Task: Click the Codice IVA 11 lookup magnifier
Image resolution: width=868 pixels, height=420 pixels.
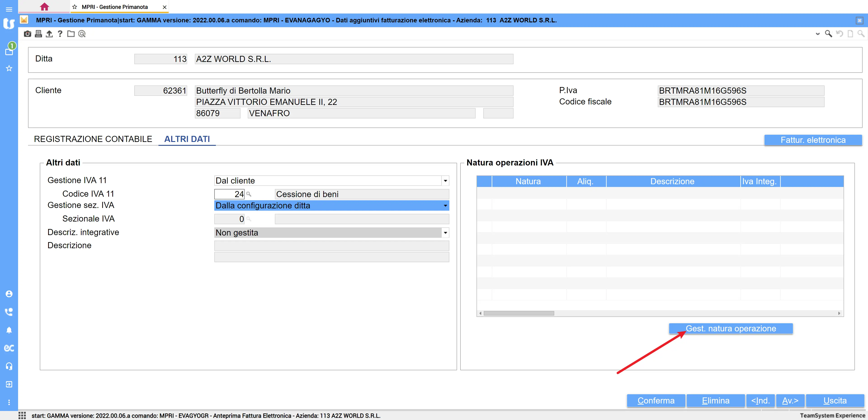Action: pyautogui.click(x=249, y=194)
